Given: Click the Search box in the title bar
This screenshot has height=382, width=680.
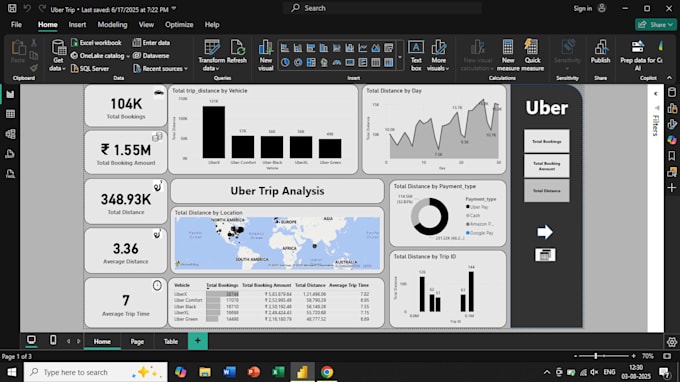Looking at the screenshot, I should (382, 8).
